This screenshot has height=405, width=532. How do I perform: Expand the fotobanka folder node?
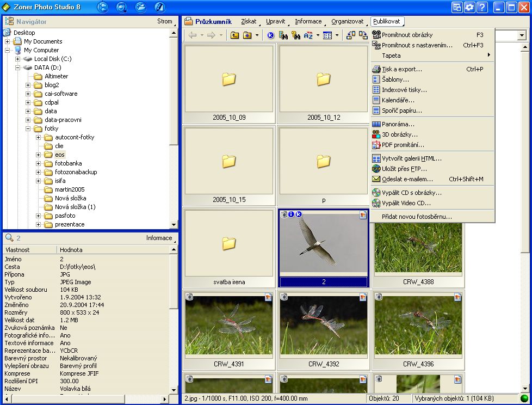click(x=38, y=164)
